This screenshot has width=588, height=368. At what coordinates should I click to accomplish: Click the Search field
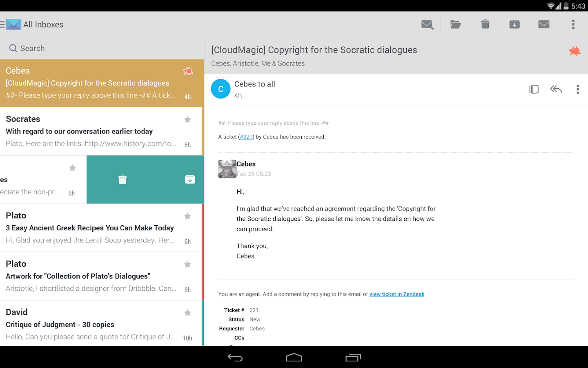pos(102,48)
